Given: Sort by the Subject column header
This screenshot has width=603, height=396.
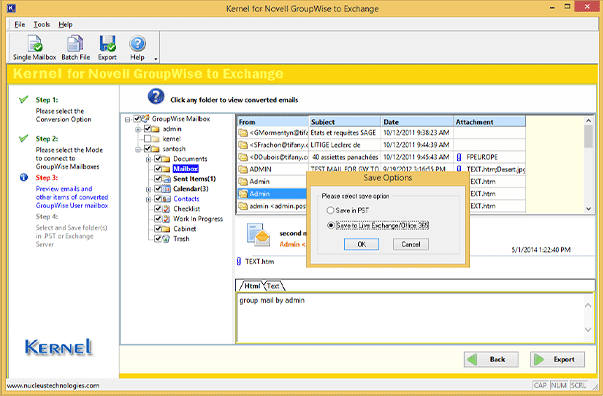Looking at the screenshot, I should (x=345, y=122).
